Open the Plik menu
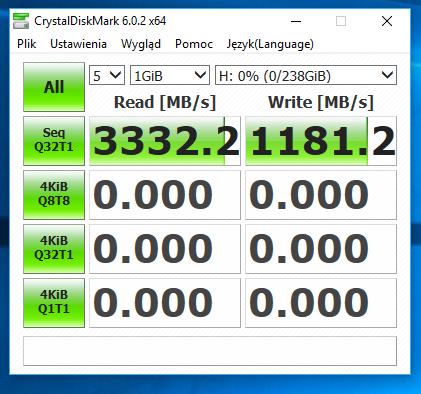This screenshot has height=394, width=421. click(x=27, y=44)
